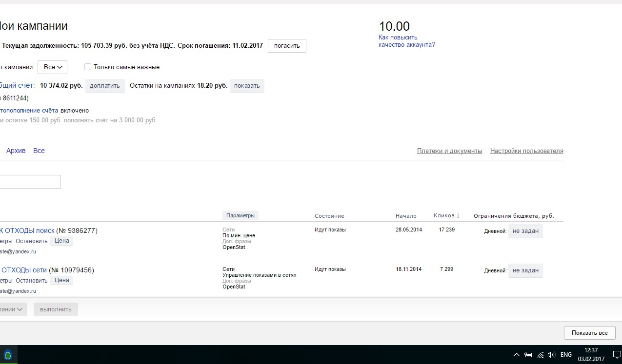Click the 'По мин. цене' parameter text
The height and width of the screenshot is (364, 622).
pyautogui.click(x=239, y=235)
